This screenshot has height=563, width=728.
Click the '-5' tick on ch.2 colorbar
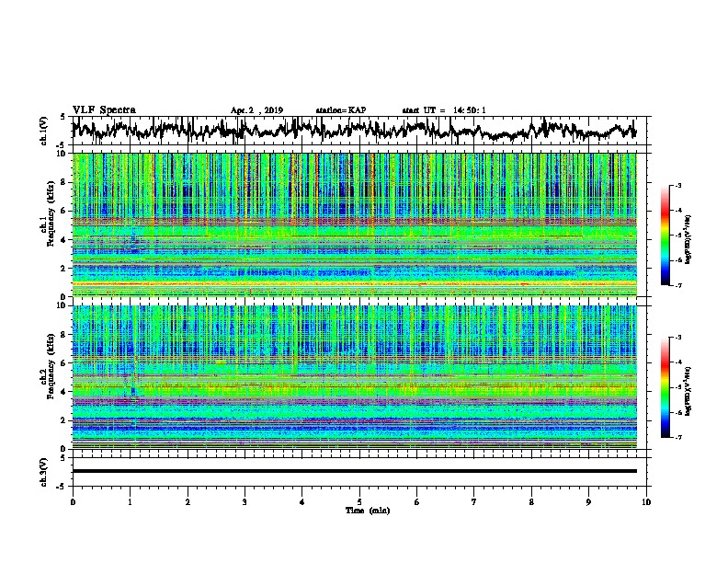(677, 387)
